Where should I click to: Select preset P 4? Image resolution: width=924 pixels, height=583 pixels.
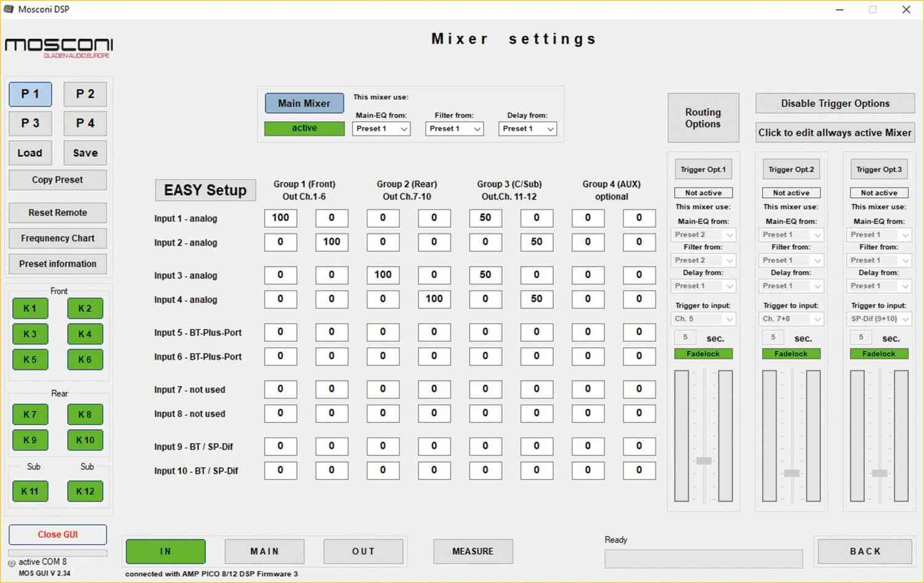(x=85, y=123)
